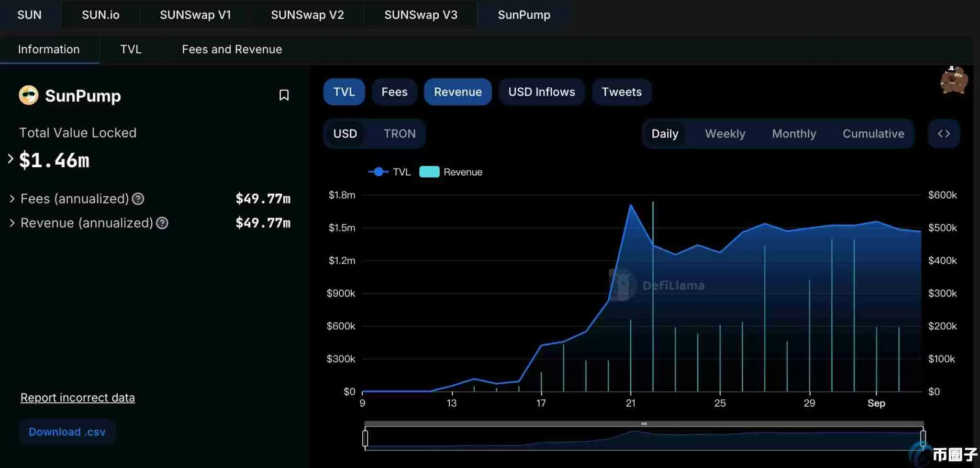Click the embed chart <> code icon
The height and width of the screenshot is (468, 980).
point(945,134)
